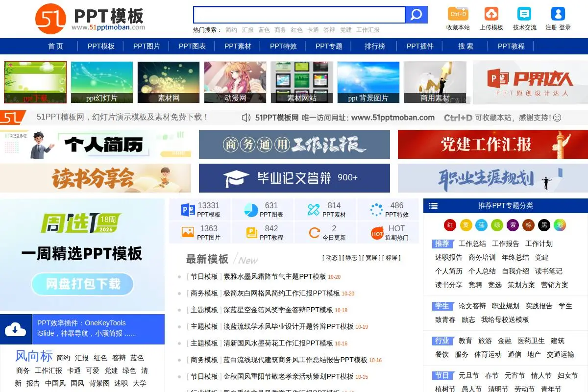Open the 商用素材 thumbnail

click(x=435, y=82)
